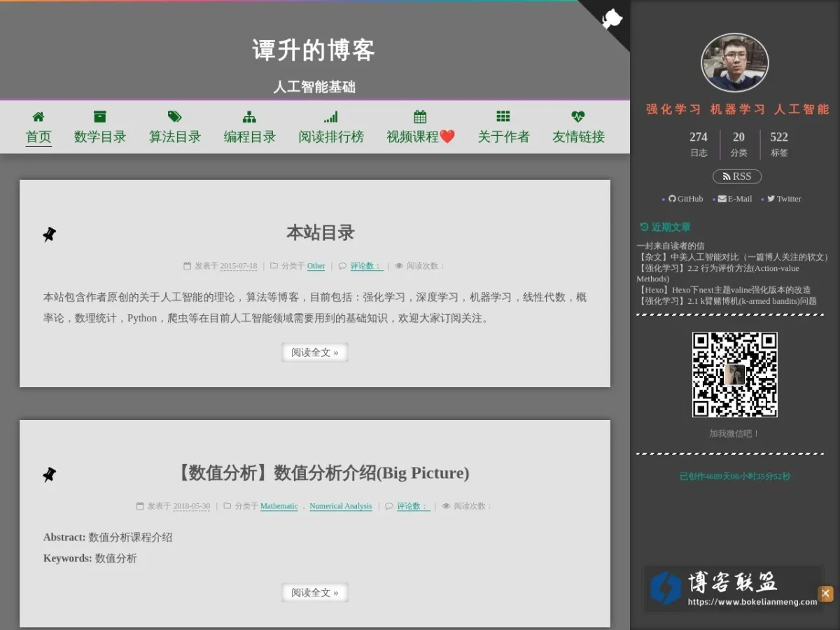Open the E-Mail link
Screen dimensions: 840x630
[x=735, y=199]
